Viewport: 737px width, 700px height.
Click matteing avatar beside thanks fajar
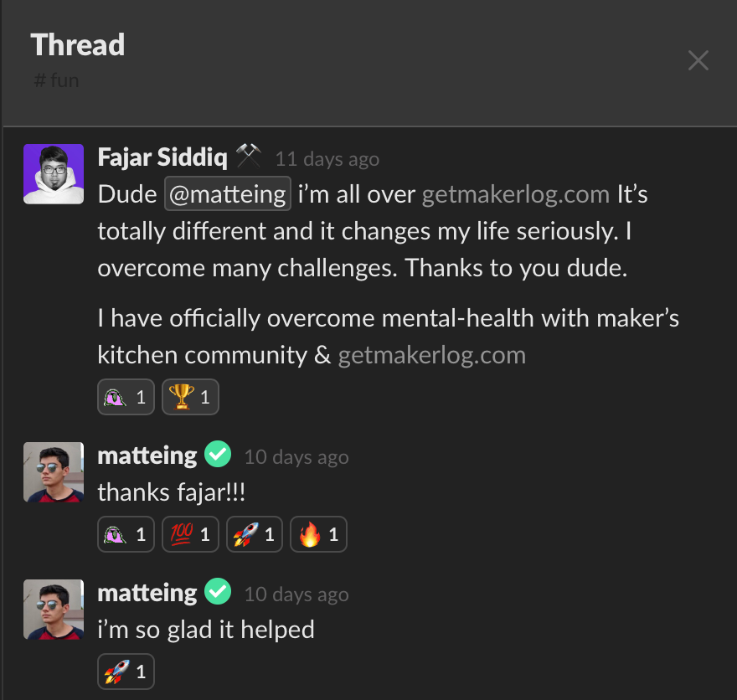(x=54, y=472)
